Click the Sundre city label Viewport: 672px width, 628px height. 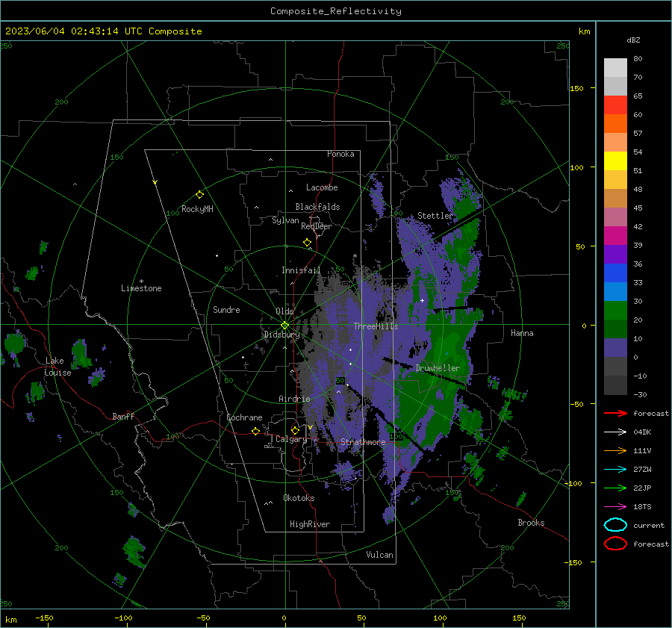pos(226,310)
